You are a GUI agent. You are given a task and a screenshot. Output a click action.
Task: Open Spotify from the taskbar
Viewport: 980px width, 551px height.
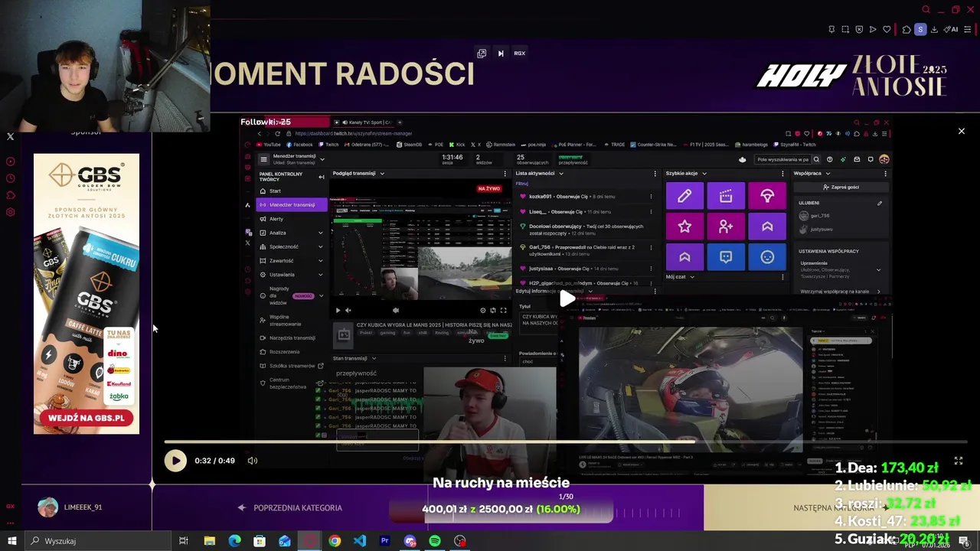tap(435, 541)
